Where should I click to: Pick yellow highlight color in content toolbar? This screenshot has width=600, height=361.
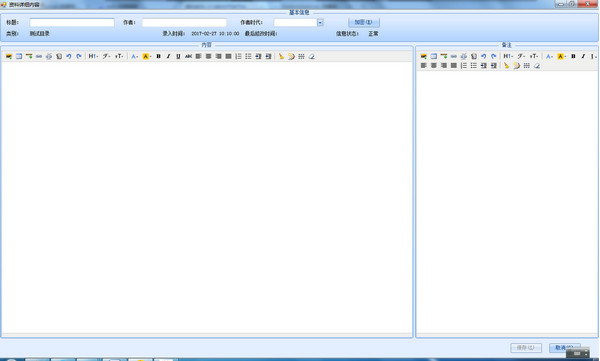(x=147, y=56)
